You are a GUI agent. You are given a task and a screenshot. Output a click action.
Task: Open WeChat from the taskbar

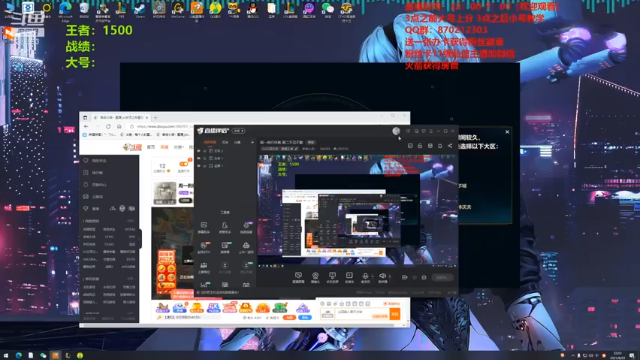[43, 356]
